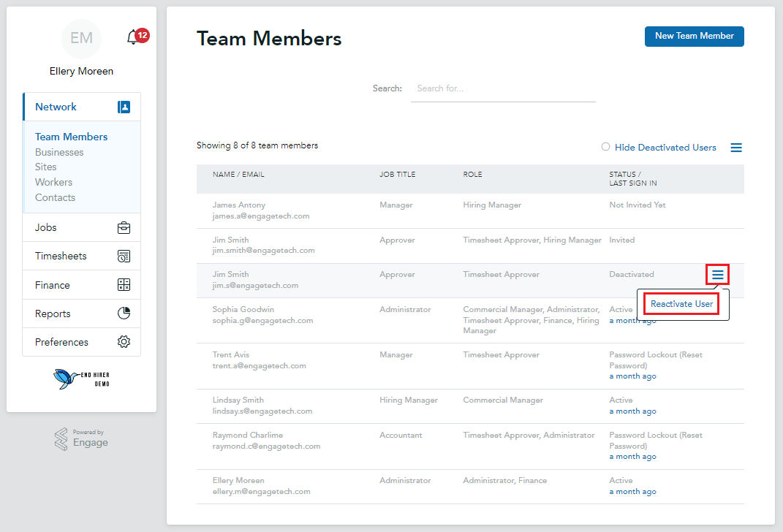
Task: Click the Not Invited Yet status
Action: point(638,205)
